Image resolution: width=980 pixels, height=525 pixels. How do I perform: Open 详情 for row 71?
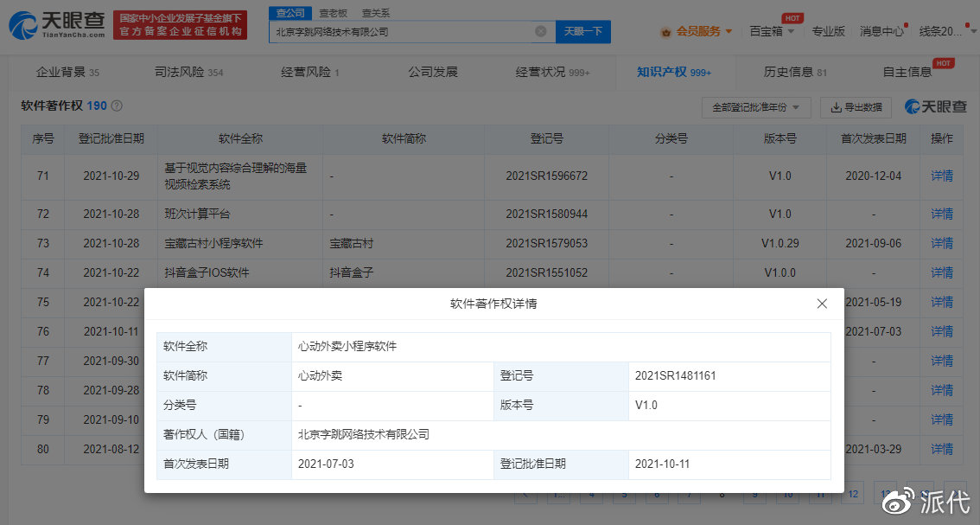tap(942, 176)
